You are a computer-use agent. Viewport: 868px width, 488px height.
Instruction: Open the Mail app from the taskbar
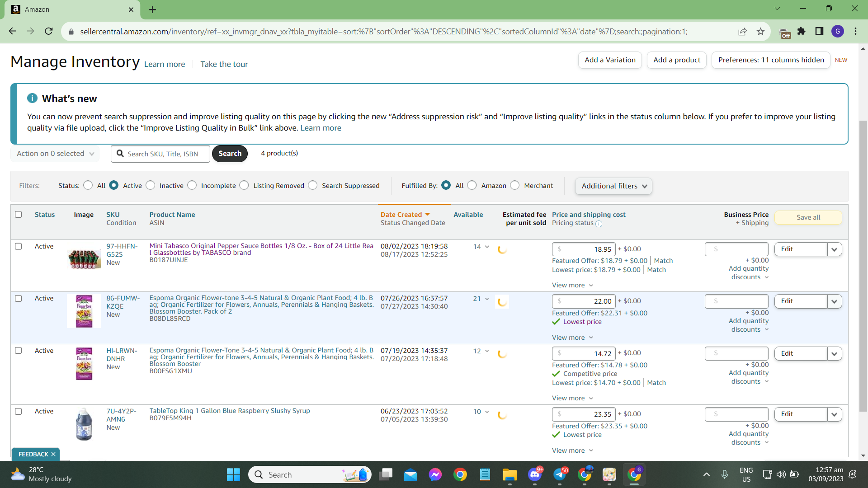[x=410, y=474]
